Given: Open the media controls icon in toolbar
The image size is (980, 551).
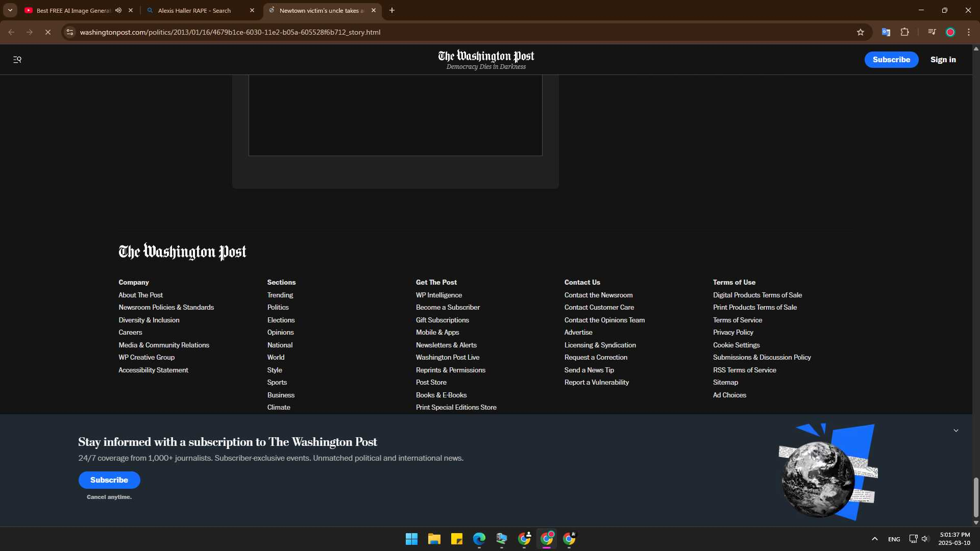Looking at the screenshot, I should point(932,32).
